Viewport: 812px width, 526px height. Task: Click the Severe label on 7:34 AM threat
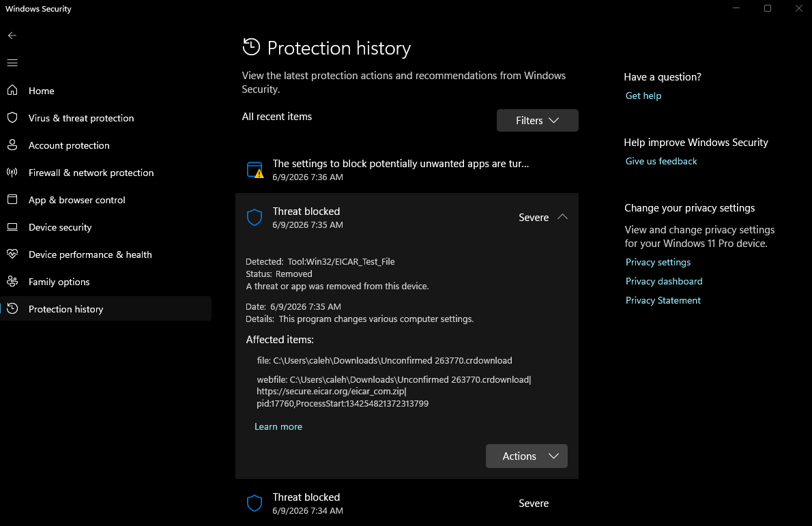(x=534, y=503)
